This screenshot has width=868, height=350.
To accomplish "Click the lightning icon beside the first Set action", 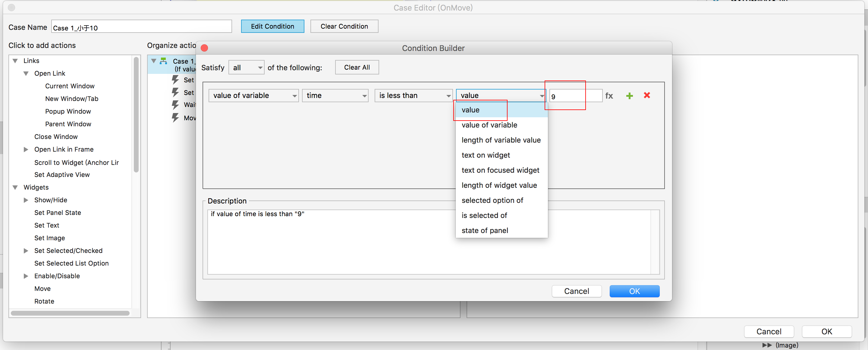I will 175,80.
